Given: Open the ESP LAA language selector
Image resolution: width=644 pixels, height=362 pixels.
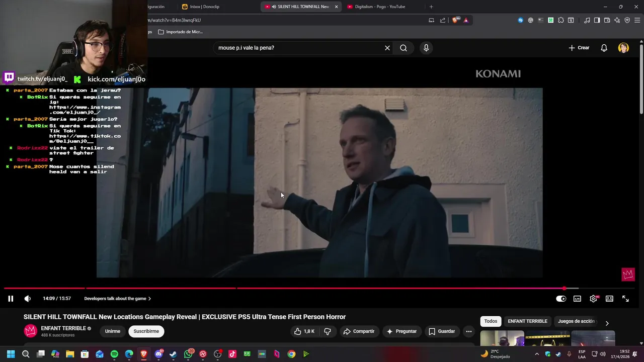Looking at the screenshot, I should click(x=582, y=354).
